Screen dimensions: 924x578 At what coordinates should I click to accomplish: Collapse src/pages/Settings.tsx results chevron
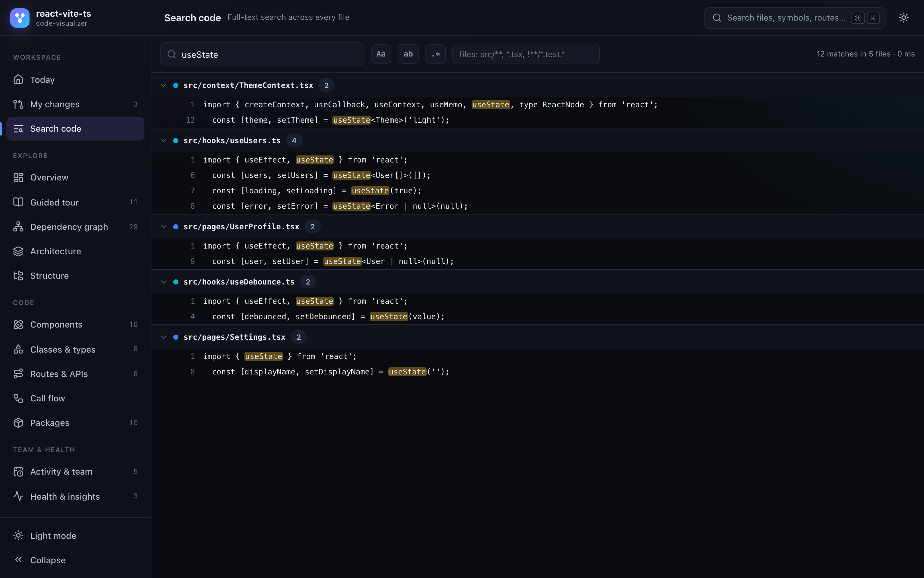[164, 337]
